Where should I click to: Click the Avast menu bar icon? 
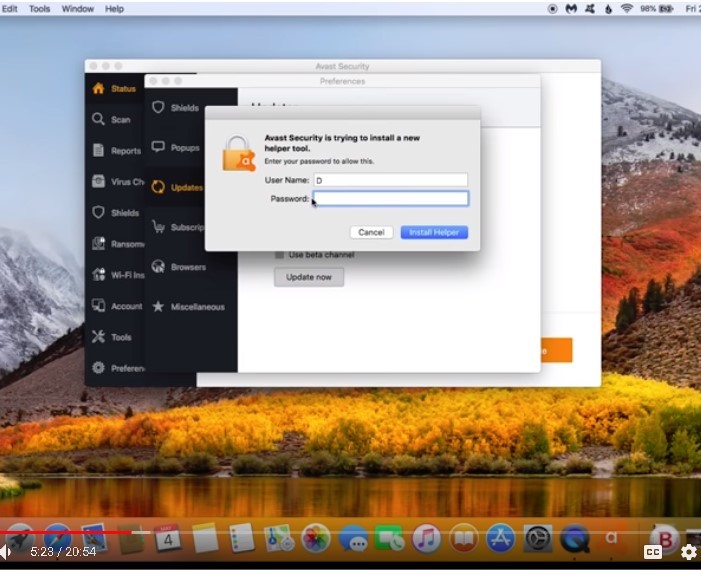[590, 8]
